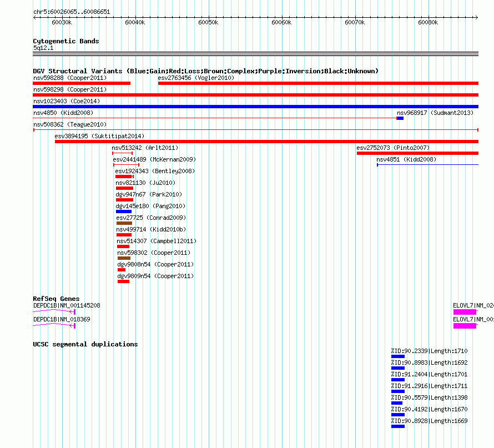Click duplication %ID:91.2916 Length:1711
This screenshot has height=448, width=494.
click(x=430, y=386)
